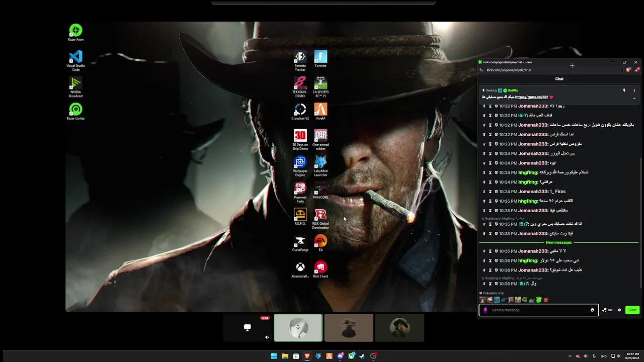This screenshot has width=644, height=362.
Task: Ban user on 10:36 PM hhgfhhg message
Action: click(496, 260)
